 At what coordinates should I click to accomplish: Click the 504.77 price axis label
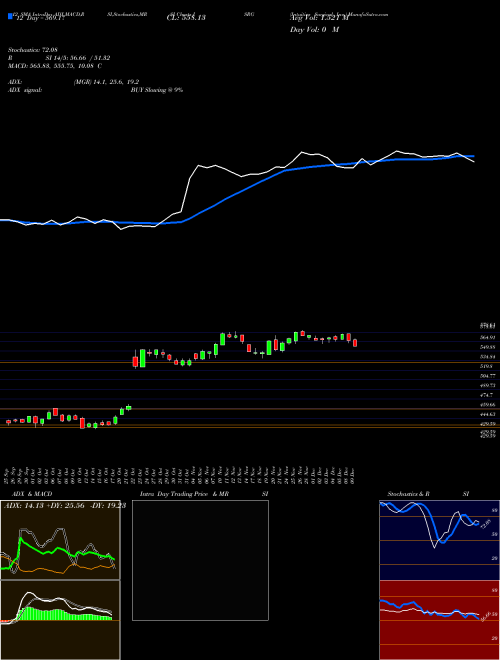click(488, 375)
